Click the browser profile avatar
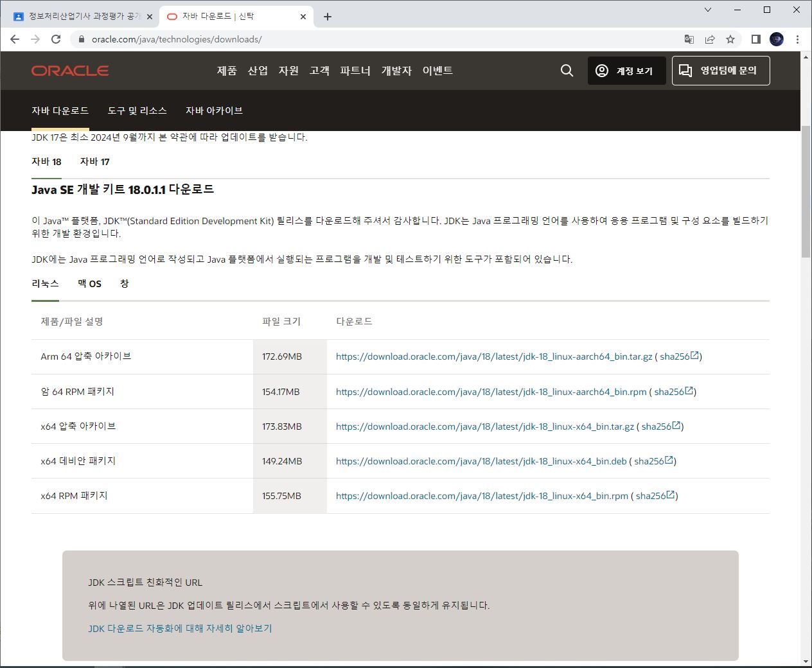This screenshot has width=812, height=668. coord(776,39)
